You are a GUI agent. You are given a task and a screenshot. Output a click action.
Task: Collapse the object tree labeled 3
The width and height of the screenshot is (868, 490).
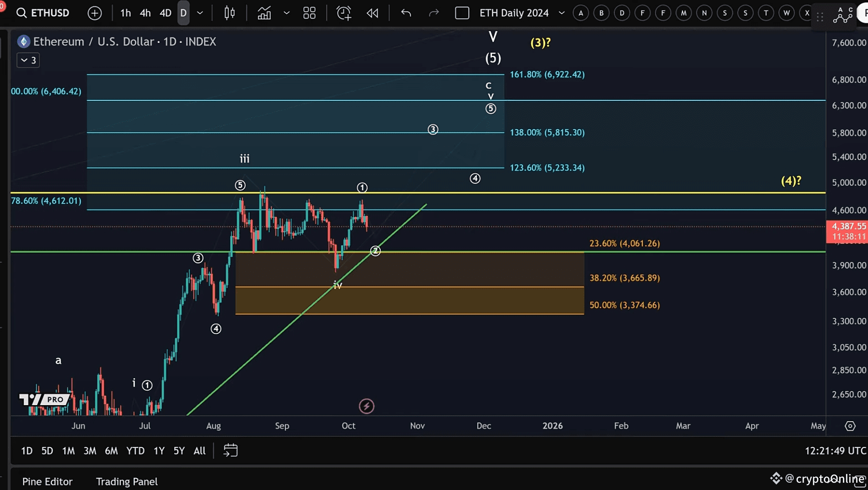pos(28,60)
